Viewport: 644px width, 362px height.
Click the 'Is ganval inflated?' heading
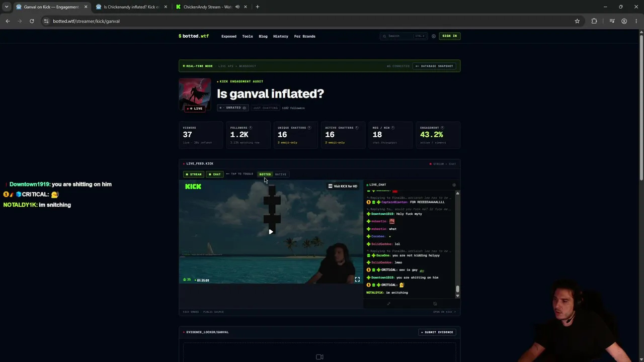coord(271,94)
